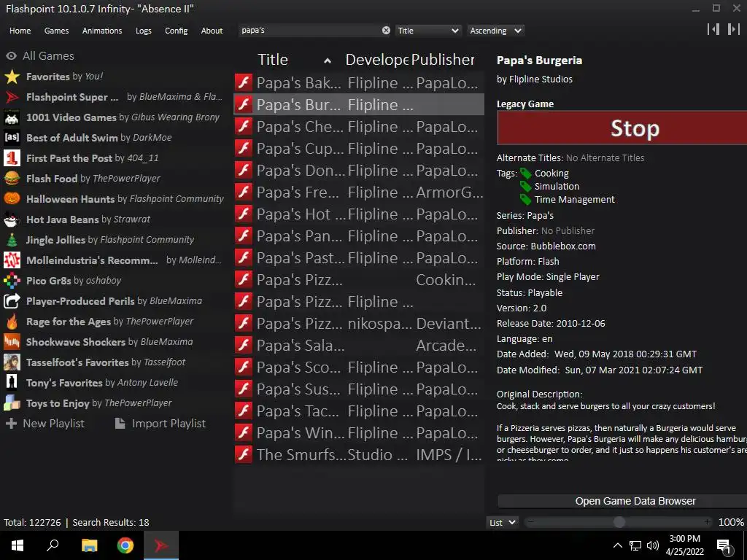
Task: Click the Shockwave Shockers playlist icon
Action: (x=12, y=342)
